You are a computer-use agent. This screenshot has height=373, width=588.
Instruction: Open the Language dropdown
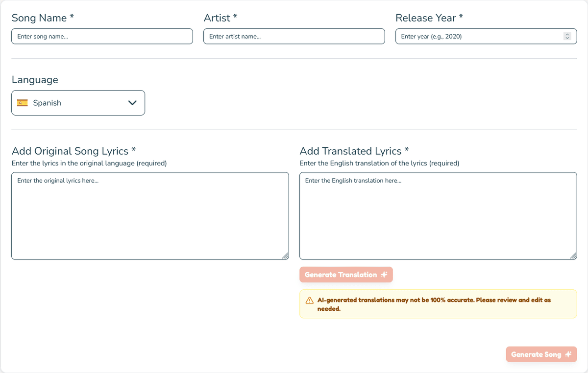coord(78,103)
